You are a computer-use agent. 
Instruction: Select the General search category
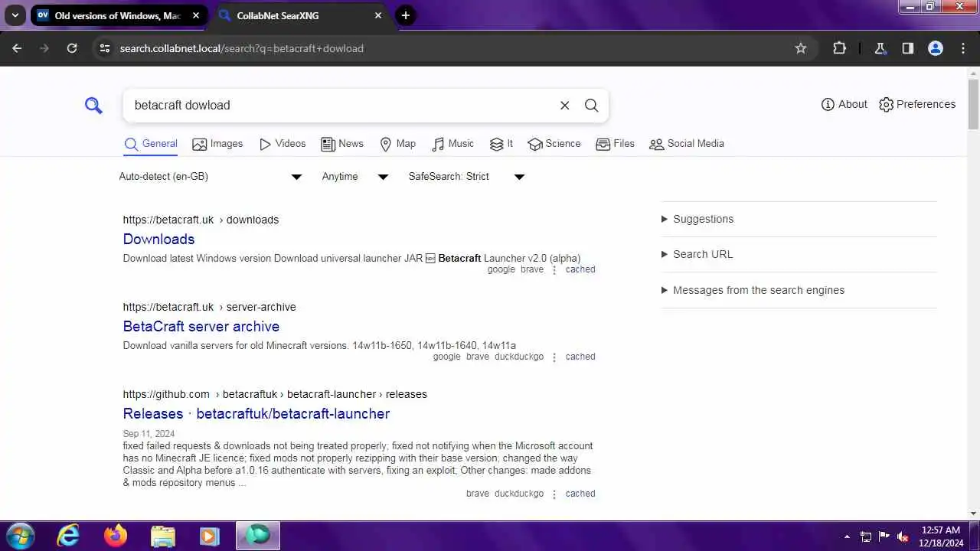coord(151,144)
